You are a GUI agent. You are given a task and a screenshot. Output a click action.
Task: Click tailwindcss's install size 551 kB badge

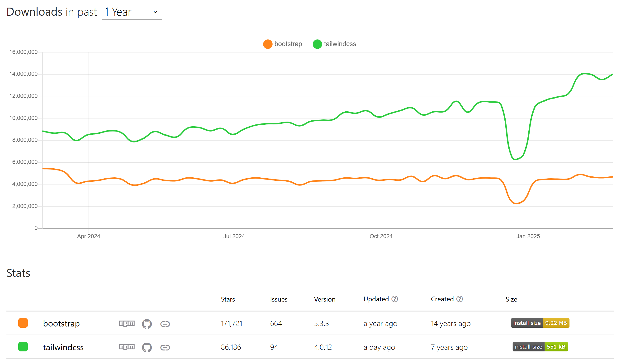[540, 346]
